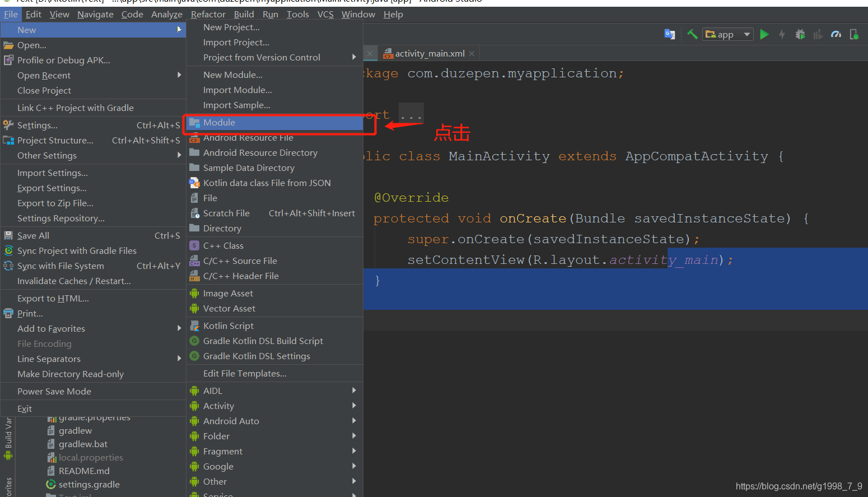Select Image Asset entry
Screen dimensions: 868x497
tap(274, 294)
